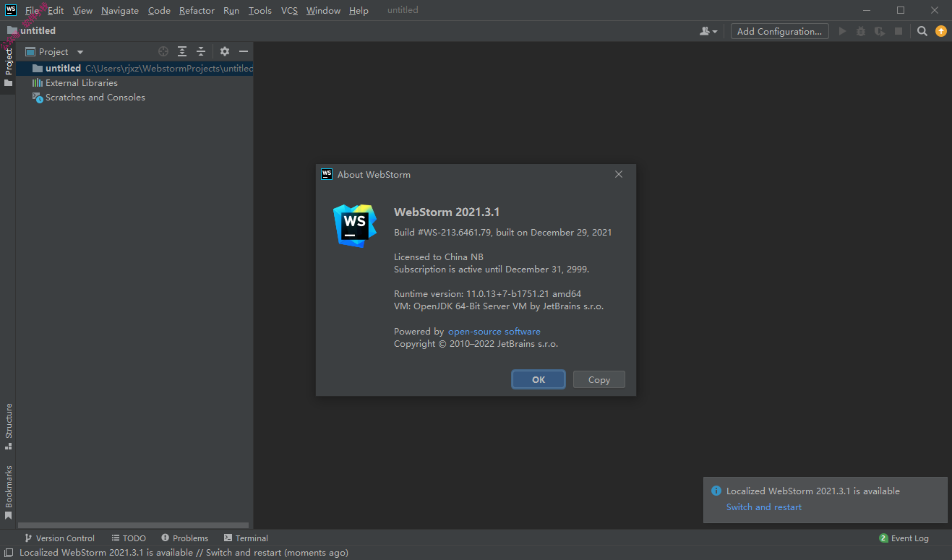This screenshot has height=560, width=952.
Task: Click info icon in the localization notification
Action: tap(716, 491)
